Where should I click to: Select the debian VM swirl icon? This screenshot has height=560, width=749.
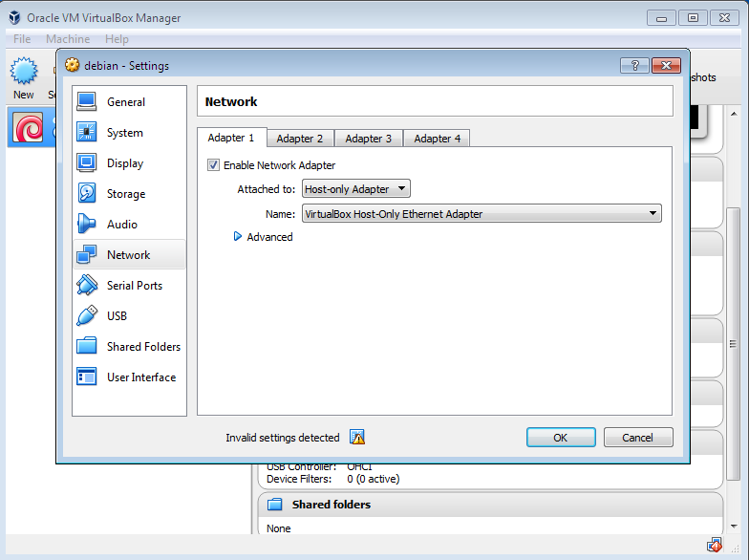tap(28, 128)
